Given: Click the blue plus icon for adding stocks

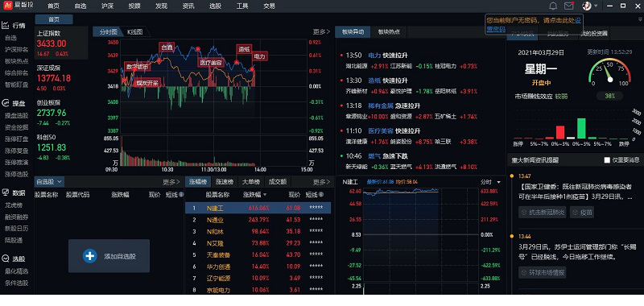Looking at the screenshot, I should (x=89, y=256).
